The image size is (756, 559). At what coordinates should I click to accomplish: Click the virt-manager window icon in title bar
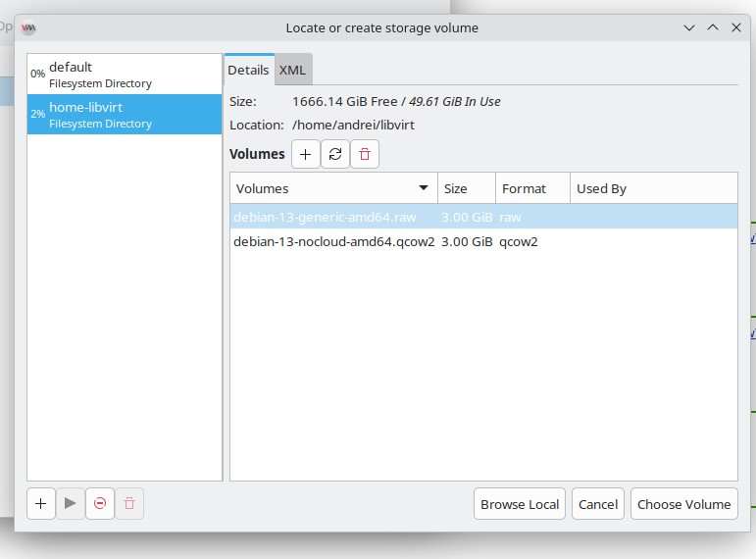(x=29, y=27)
